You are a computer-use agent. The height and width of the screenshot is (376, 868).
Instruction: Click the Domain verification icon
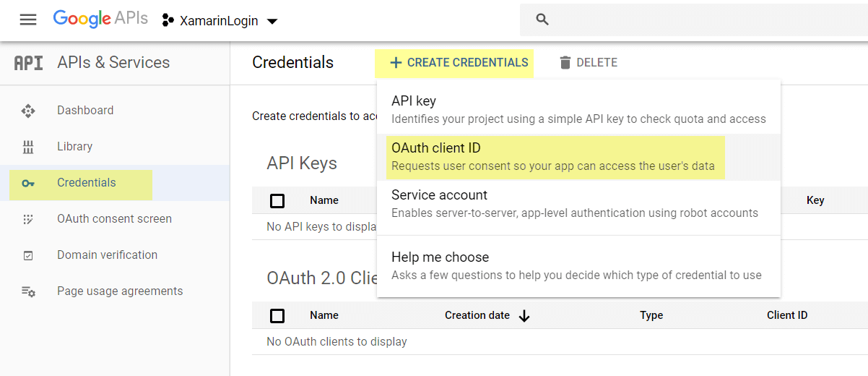[x=28, y=255]
